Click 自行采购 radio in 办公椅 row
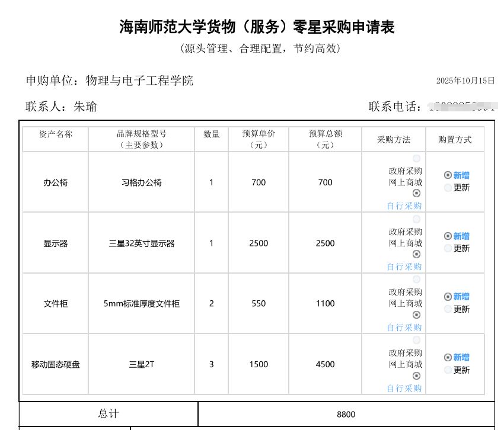 click(x=416, y=193)
